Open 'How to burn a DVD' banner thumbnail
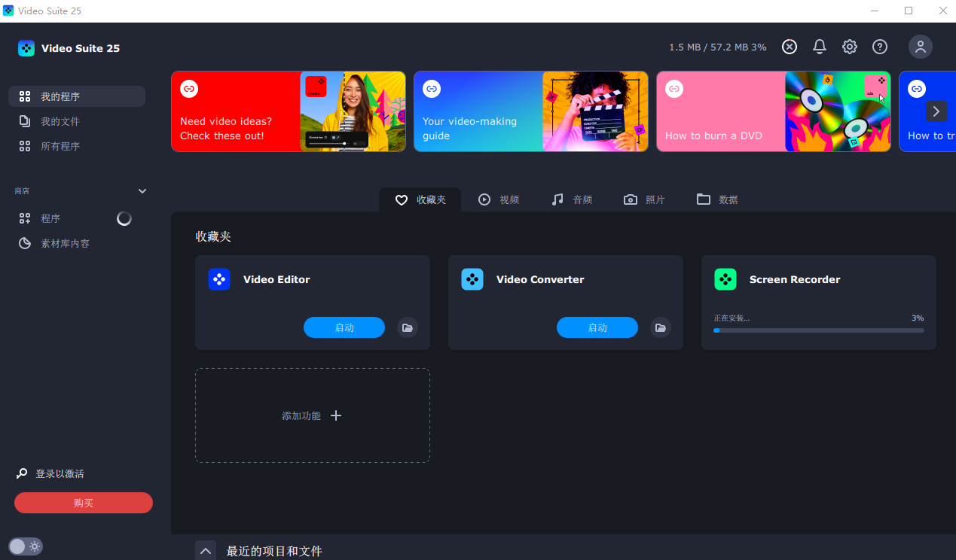Image resolution: width=956 pixels, height=560 pixels. tap(838, 111)
